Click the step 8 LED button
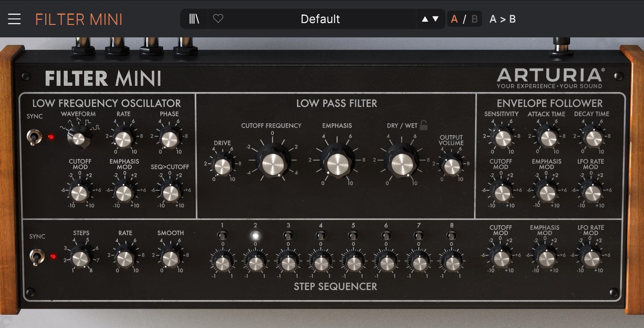 point(452,235)
